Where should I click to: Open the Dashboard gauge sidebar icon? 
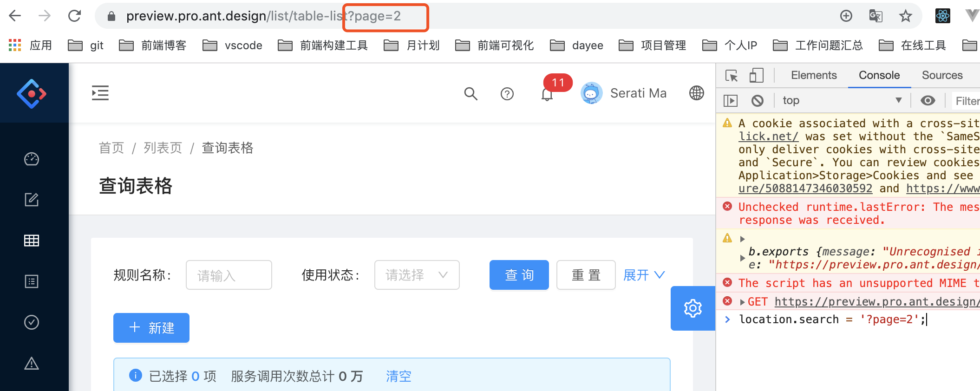tap(32, 159)
